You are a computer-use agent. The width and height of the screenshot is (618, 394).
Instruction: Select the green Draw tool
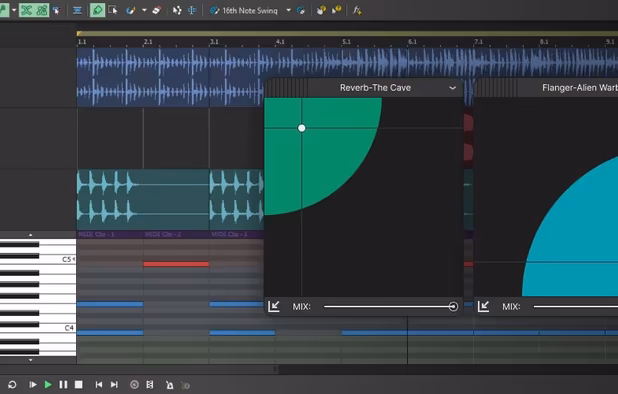click(97, 10)
